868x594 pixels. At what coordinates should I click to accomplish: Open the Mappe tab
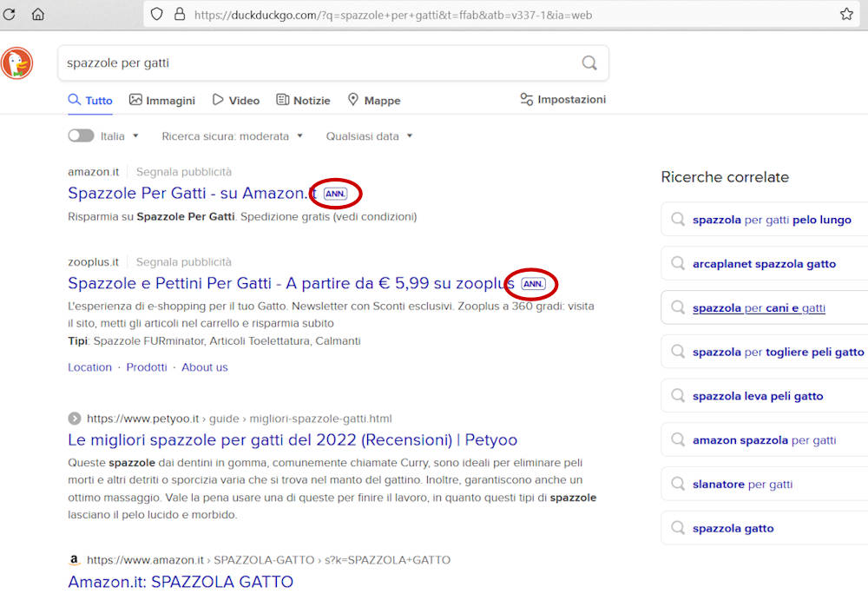[x=374, y=101]
